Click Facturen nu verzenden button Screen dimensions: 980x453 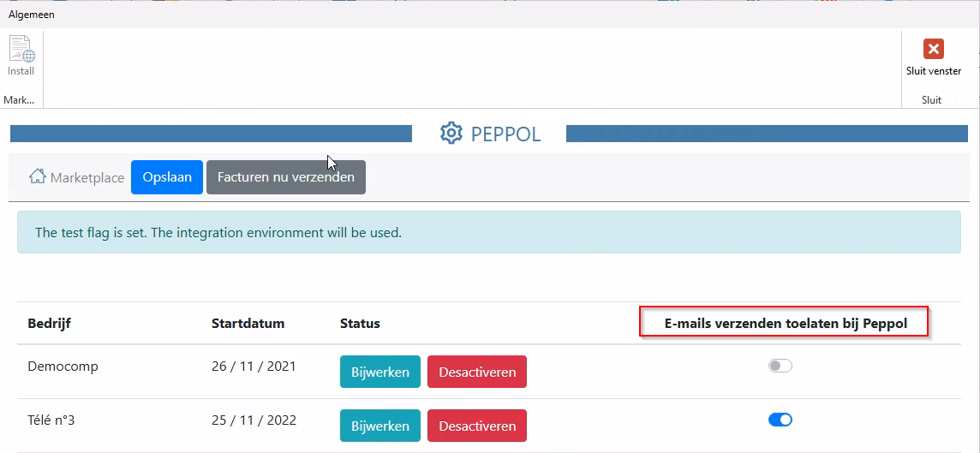pyautogui.click(x=285, y=177)
